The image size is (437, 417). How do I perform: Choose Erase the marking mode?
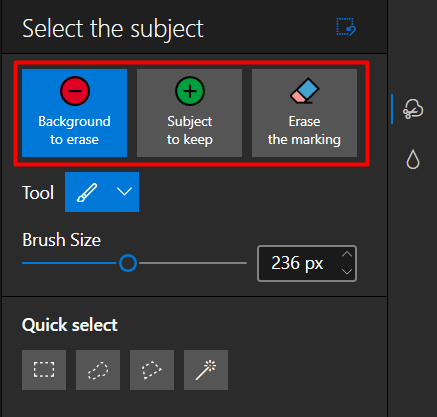point(304,113)
